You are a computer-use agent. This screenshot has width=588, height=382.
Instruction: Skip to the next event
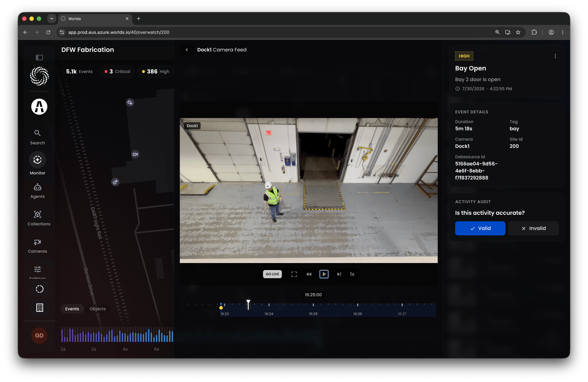(339, 274)
